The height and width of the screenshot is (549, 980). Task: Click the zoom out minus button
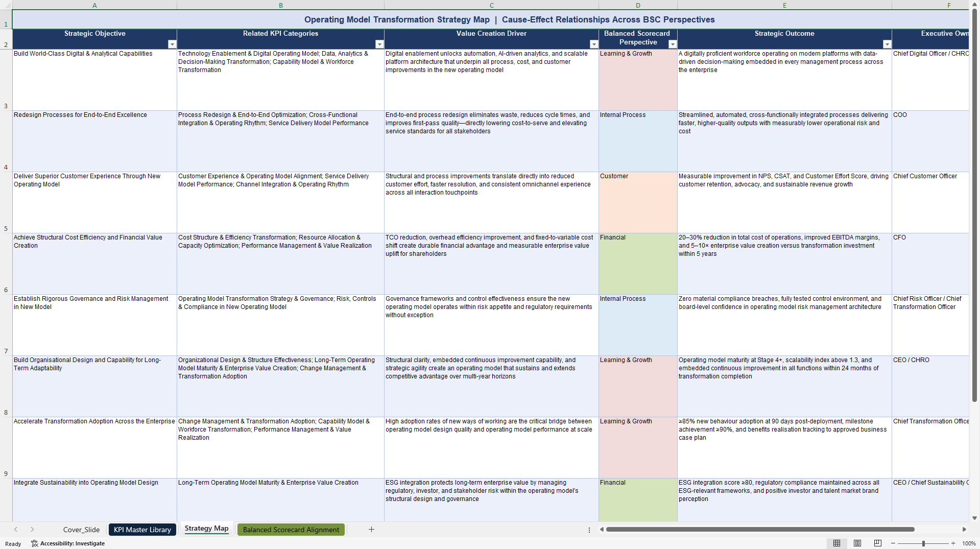[893, 543]
